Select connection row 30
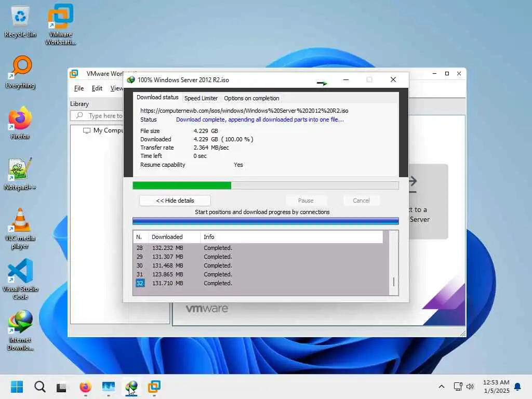 [x=261, y=265]
